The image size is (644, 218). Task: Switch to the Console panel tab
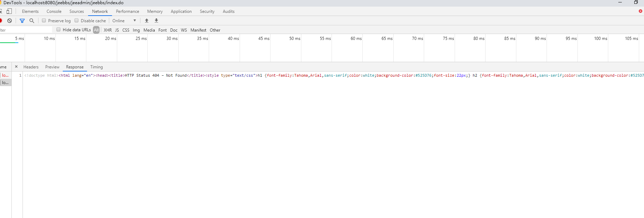coord(54,11)
